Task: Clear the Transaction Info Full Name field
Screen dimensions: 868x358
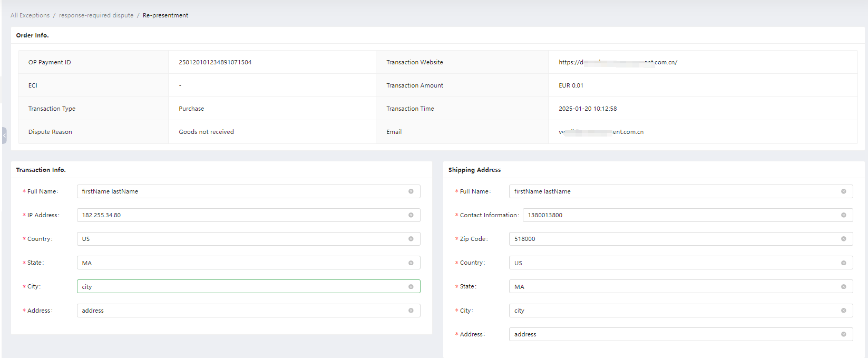Action: coord(411,191)
